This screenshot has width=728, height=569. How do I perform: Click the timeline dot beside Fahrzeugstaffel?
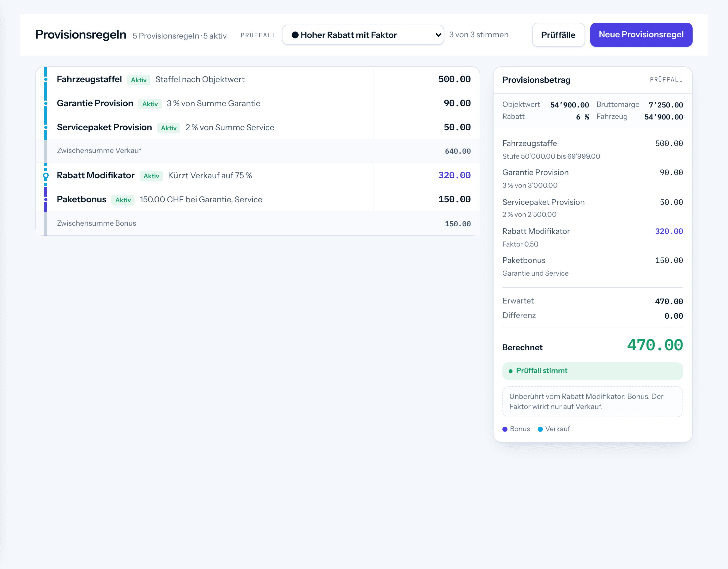coord(46,79)
